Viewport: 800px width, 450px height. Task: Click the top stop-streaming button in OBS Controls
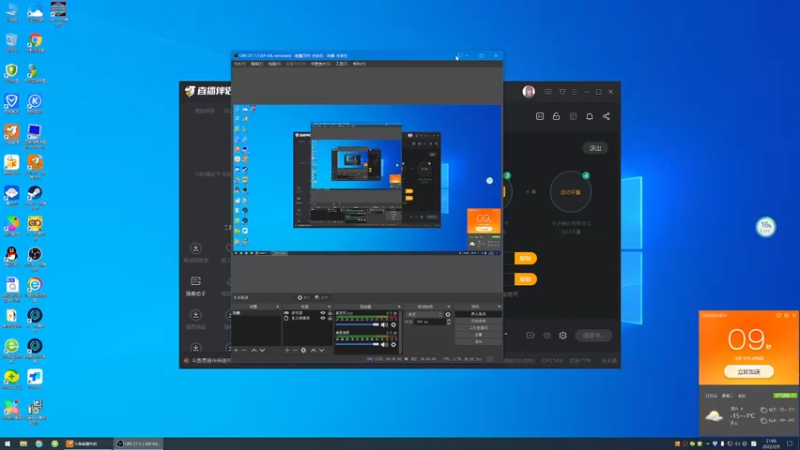[478, 314]
